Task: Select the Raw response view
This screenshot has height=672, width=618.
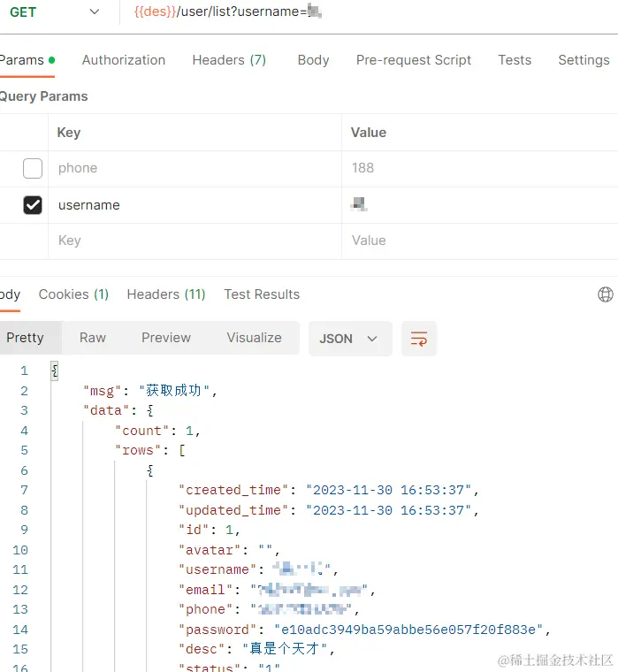Action: point(93,338)
